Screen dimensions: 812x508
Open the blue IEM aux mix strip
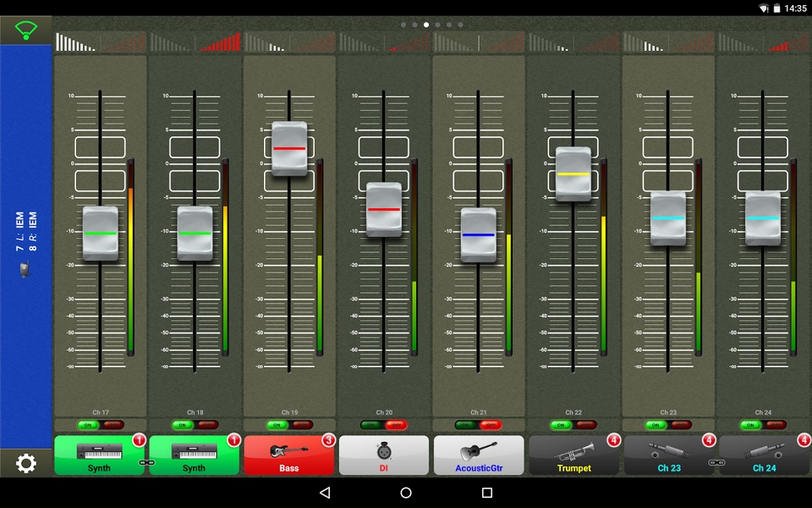click(26, 246)
